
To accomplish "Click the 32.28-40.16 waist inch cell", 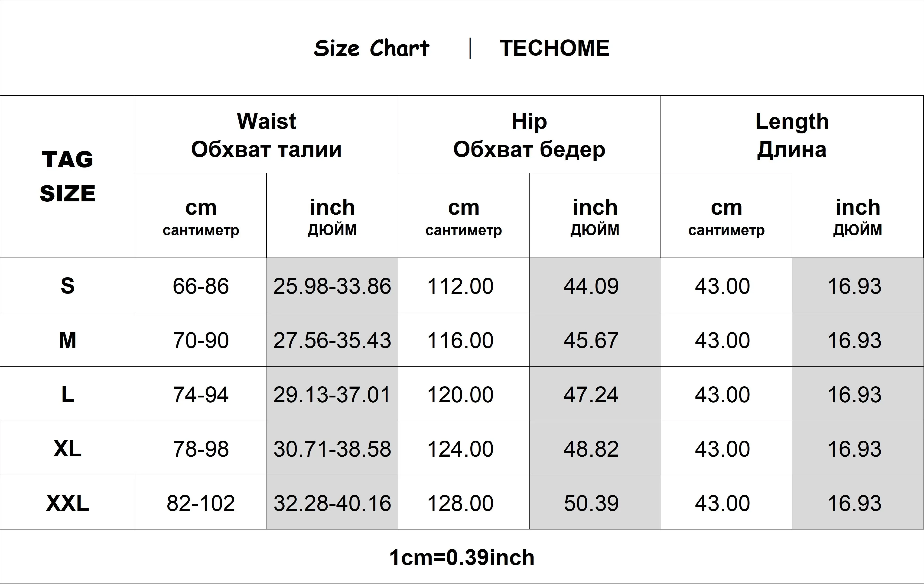I will 332,502.
